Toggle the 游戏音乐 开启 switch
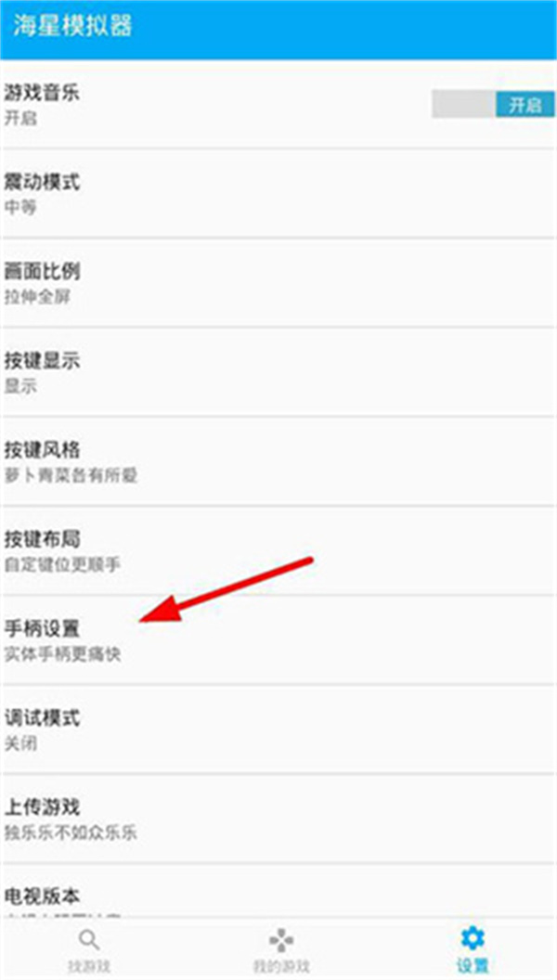This screenshot has width=557, height=980. tap(493, 104)
